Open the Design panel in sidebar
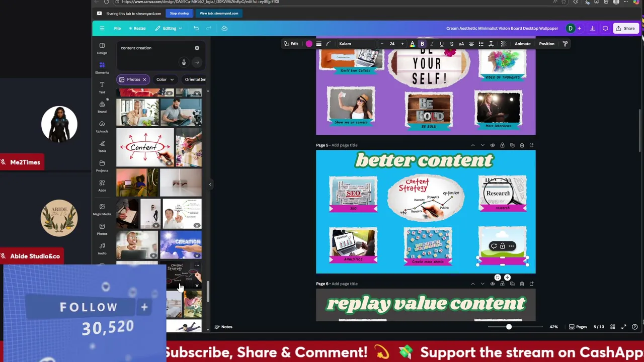 point(102,48)
